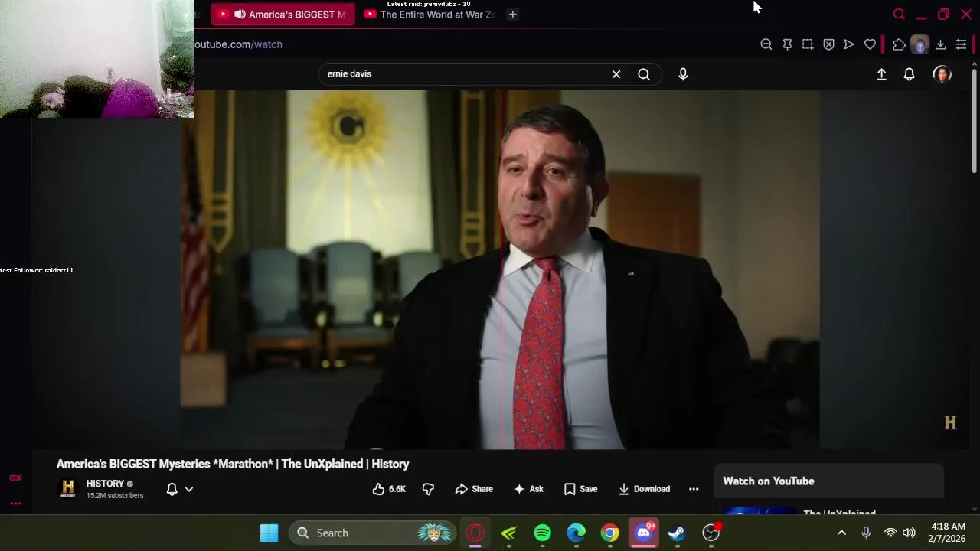Click the pin icon in address bar
This screenshot has width=980, height=551.
787,44
